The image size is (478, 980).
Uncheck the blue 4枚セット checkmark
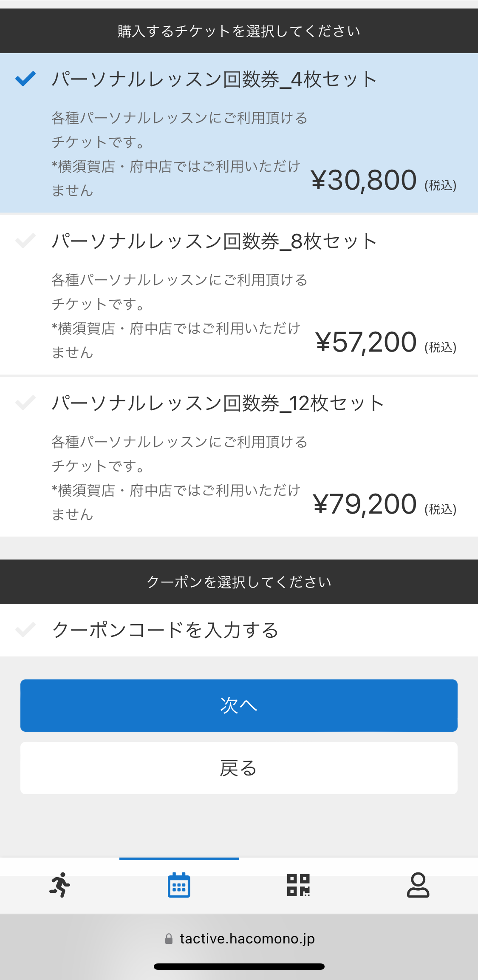pos(25,79)
